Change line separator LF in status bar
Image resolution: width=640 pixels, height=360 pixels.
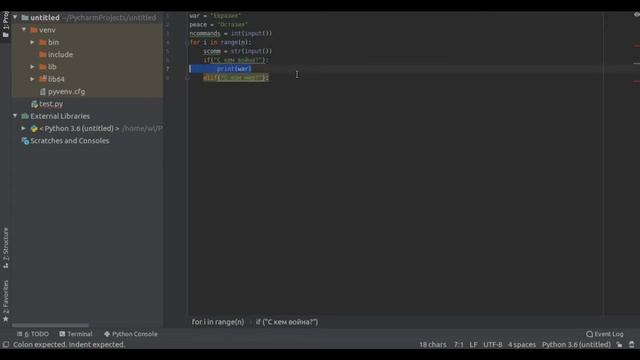[473, 344]
